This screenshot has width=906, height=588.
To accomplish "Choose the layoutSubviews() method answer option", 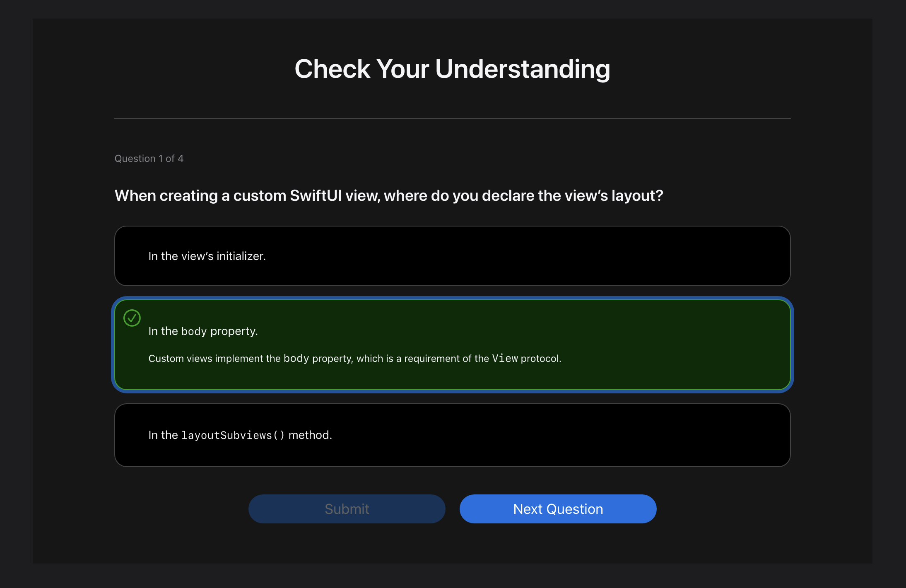I will click(452, 435).
